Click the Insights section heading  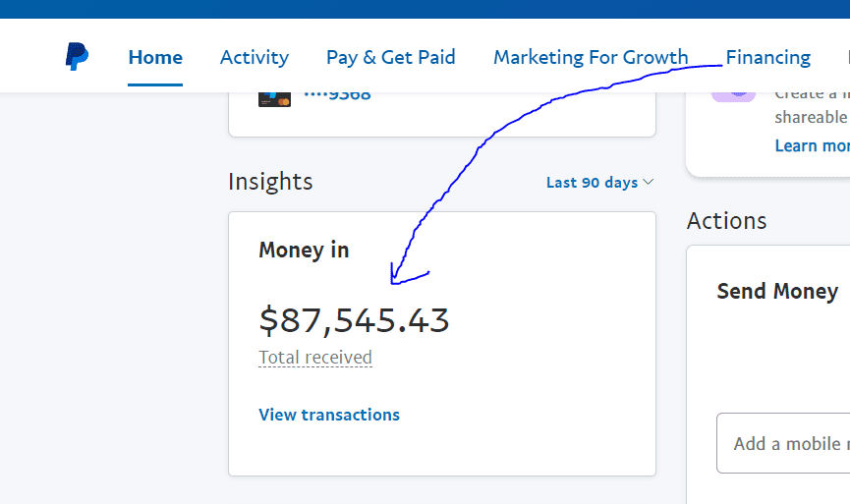(x=270, y=181)
